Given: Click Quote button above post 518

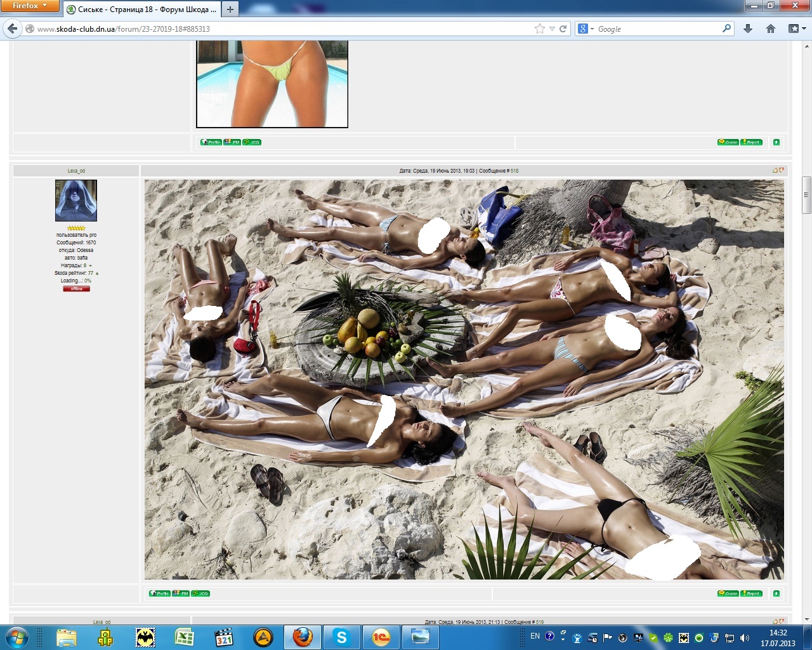Looking at the screenshot, I should pos(728,142).
